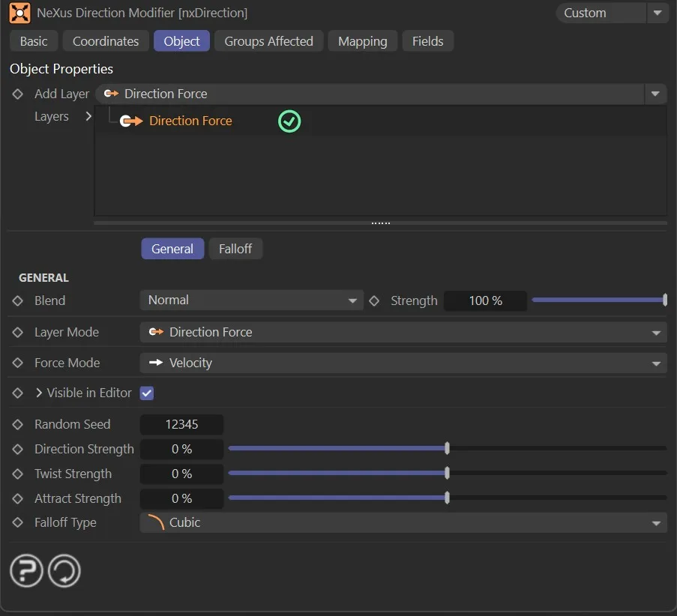Open the Fields tab

(427, 41)
